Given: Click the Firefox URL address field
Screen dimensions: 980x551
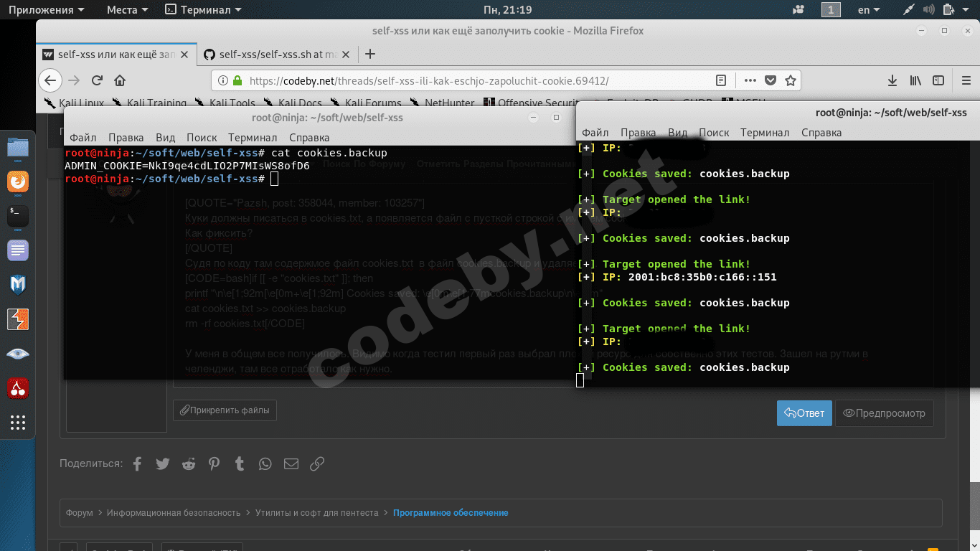Looking at the screenshot, I should pyautogui.click(x=466, y=80).
